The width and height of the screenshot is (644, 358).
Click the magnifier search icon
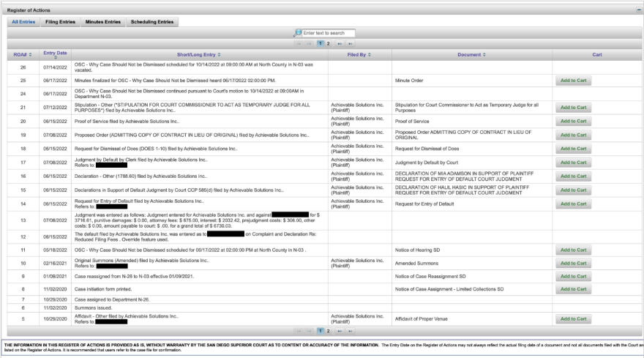pyautogui.click(x=299, y=33)
